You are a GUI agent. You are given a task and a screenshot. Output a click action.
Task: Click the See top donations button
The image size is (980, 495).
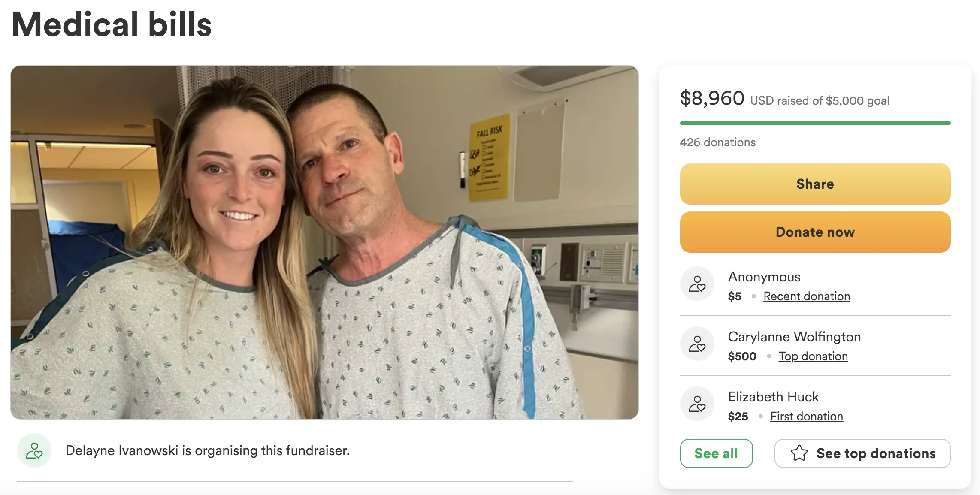[862, 453]
